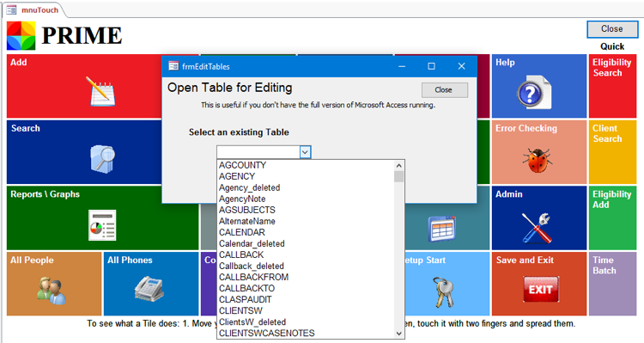Click the list scrollbar down arrow
This screenshot has height=343, width=644.
[x=398, y=334]
